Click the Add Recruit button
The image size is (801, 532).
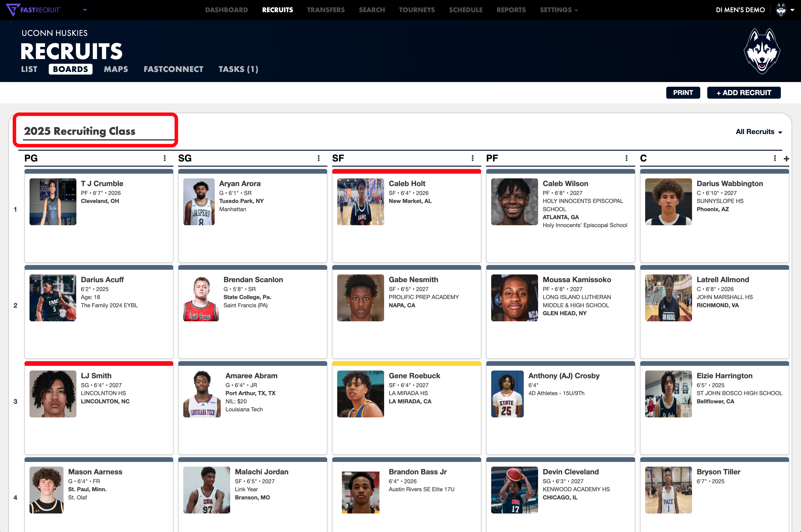[744, 93]
